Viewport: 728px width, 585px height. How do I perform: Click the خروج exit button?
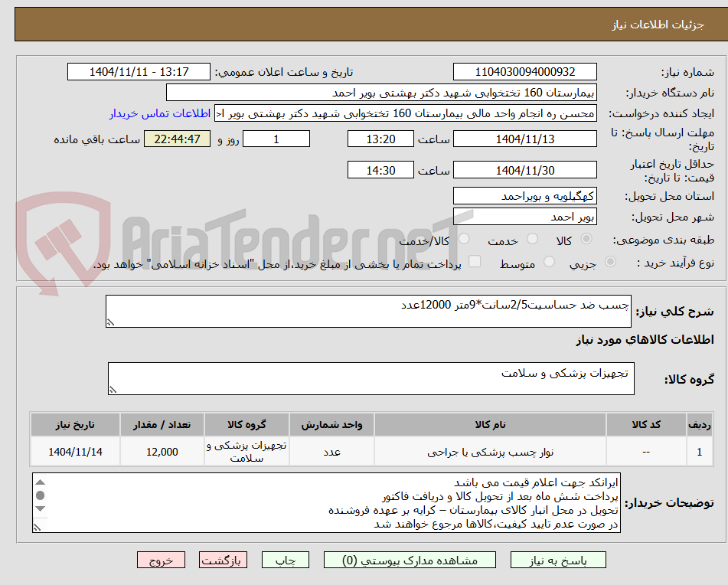[x=161, y=560]
